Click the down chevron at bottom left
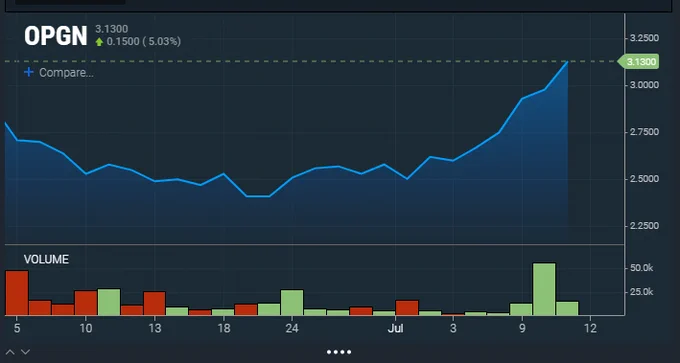680x363 pixels. coord(25,352)
